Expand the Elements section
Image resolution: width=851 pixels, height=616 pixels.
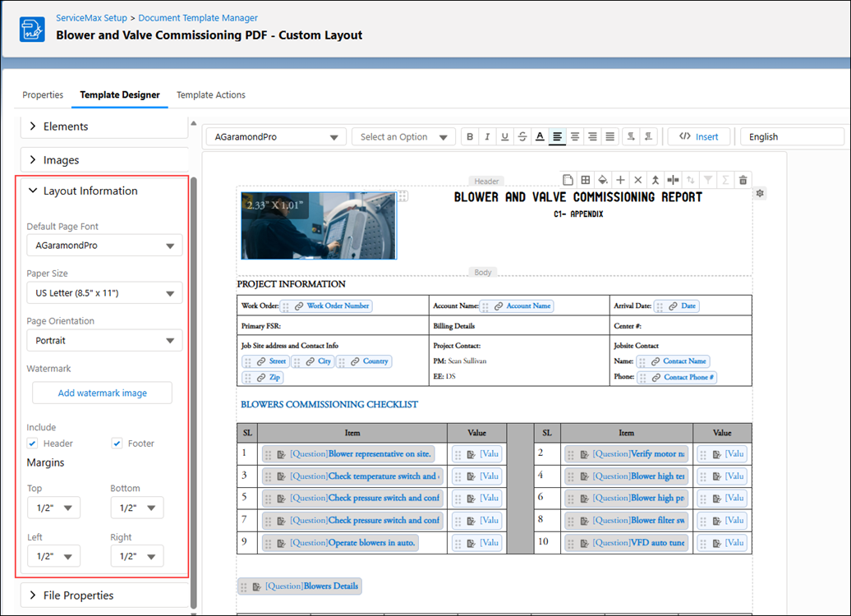click(33, 126)
